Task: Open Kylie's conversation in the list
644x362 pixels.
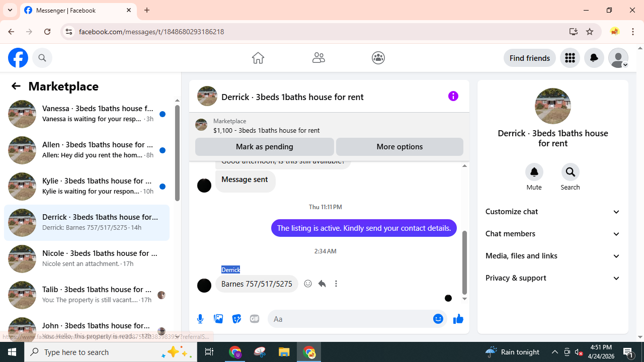Action: pos(87,187)
